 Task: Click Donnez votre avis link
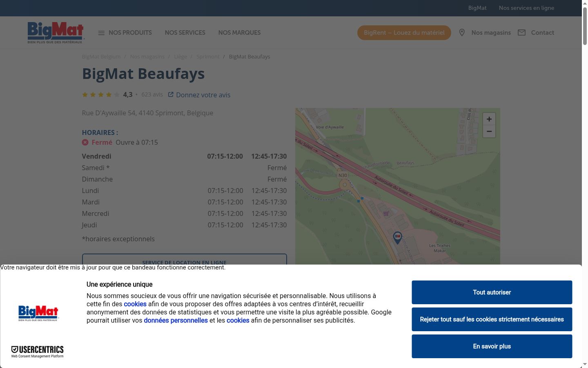pos(203,95)
